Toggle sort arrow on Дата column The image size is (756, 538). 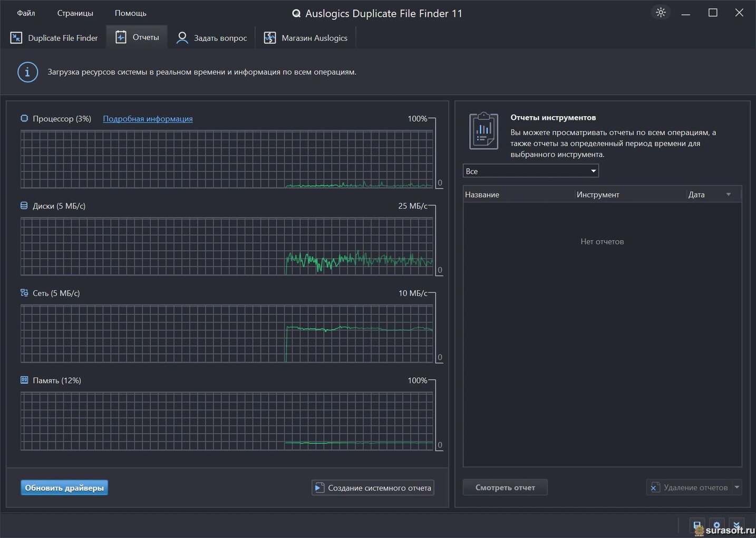point(729,195)
